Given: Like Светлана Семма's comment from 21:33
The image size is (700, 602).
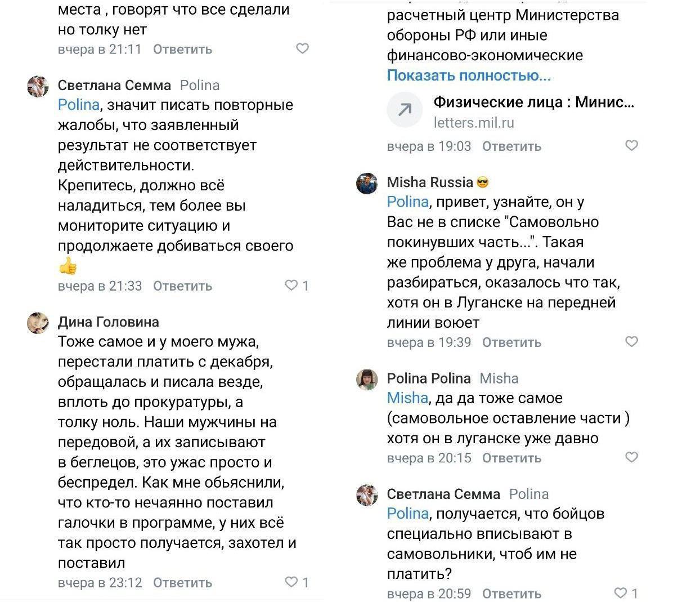Looking at the screenshot, I should (x=291, y=286).
